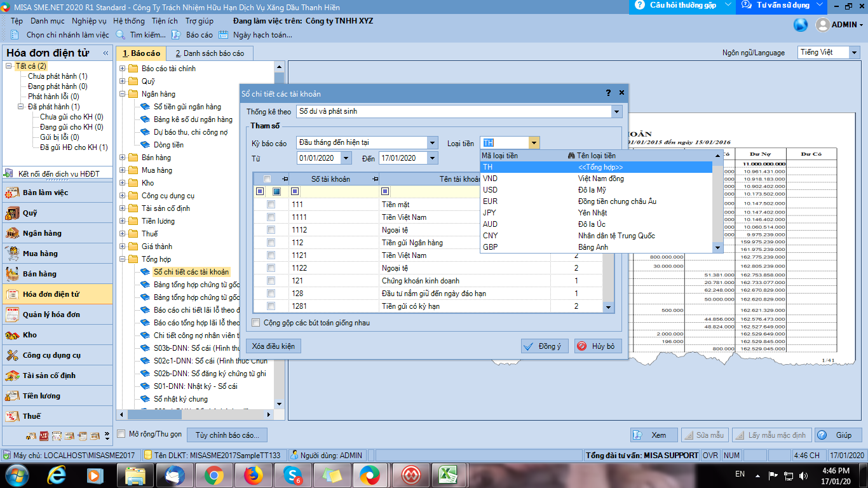Tick checkbox for account 1111 Tiền Việt Nam
Viewport: 868px width, 488px height.
(x=271, y=217)
